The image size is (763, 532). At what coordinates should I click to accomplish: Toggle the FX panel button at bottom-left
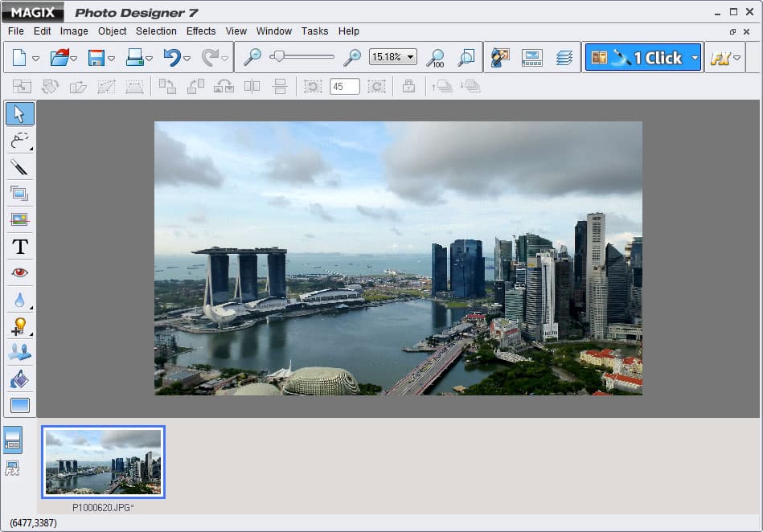[x=13, y=469]
